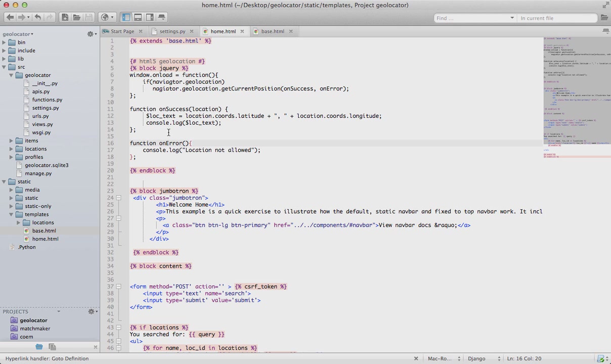
Task: Click the save floppy disk icon
Action: point(89,17)
